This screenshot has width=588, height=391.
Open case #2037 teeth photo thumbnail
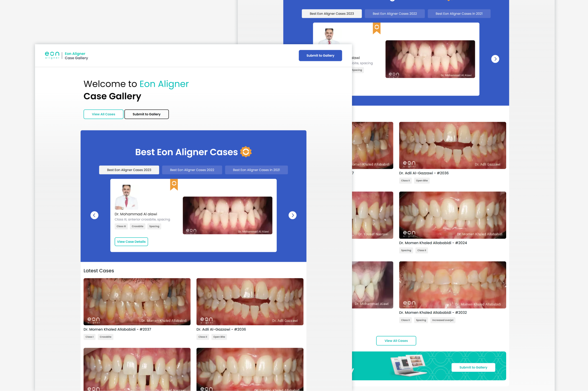(137, 302)
